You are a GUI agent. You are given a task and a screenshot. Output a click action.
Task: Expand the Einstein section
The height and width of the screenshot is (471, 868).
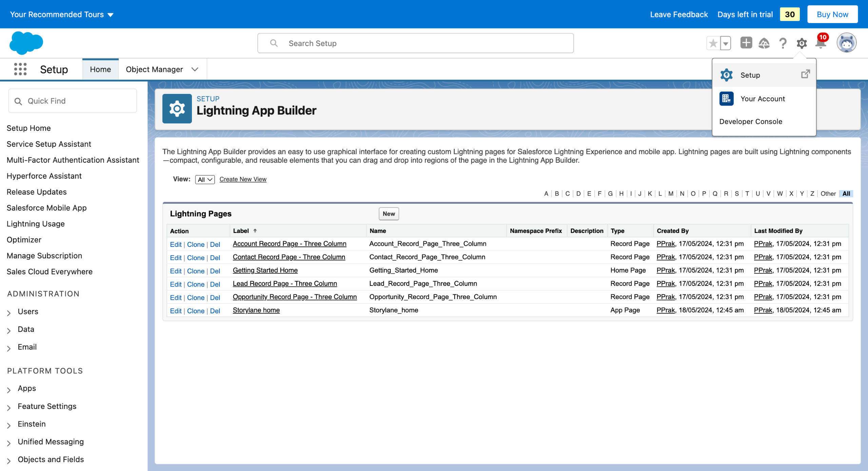pyautogui.click(x=9, y=425)
